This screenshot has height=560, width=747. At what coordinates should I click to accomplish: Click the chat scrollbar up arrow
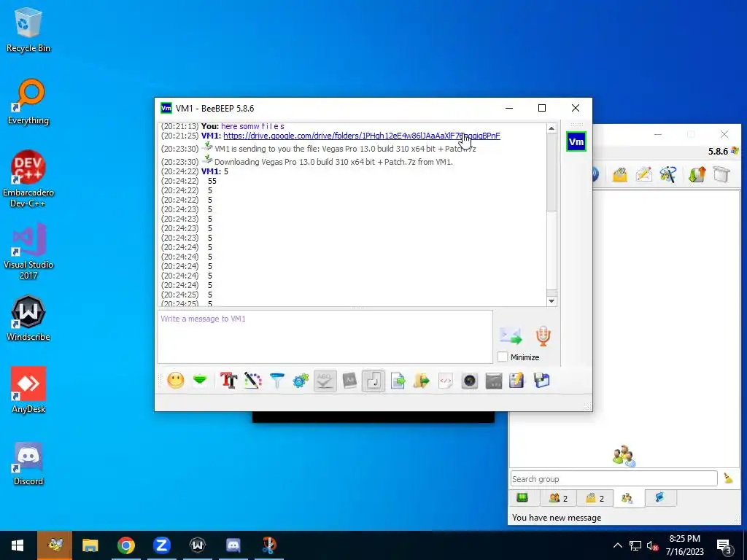tap(551, 128)
